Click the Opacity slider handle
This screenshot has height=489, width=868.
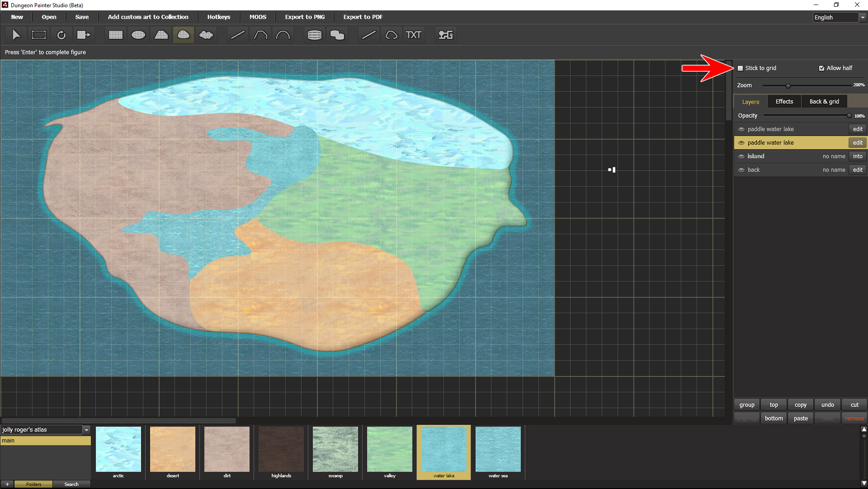(849, 116)
